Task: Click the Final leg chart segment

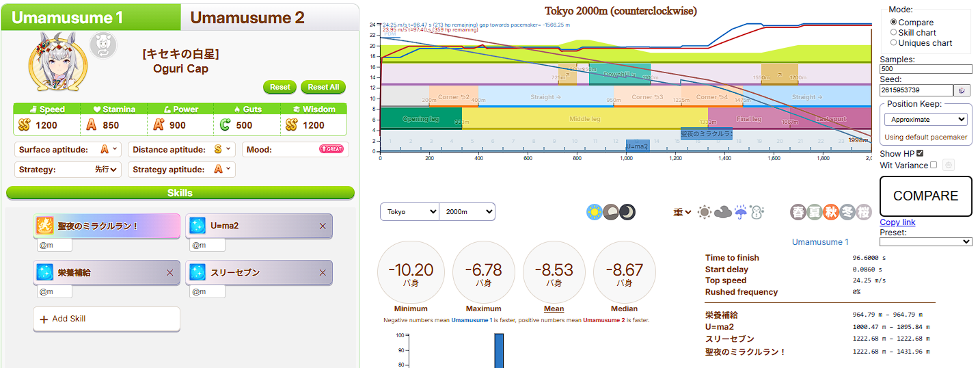Action: pos(749,118)
